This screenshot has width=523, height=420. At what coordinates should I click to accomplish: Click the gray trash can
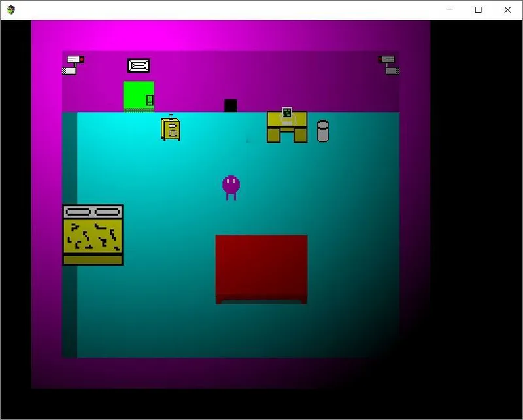322,131
